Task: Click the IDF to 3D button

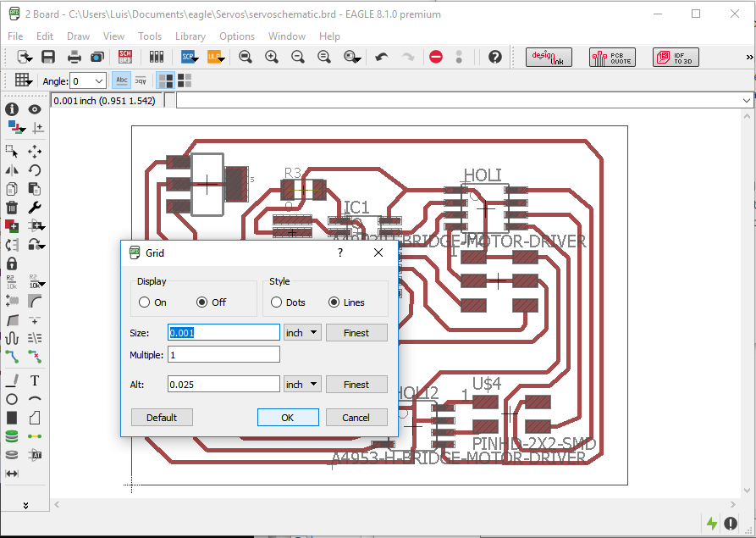Action: point(676,58)
